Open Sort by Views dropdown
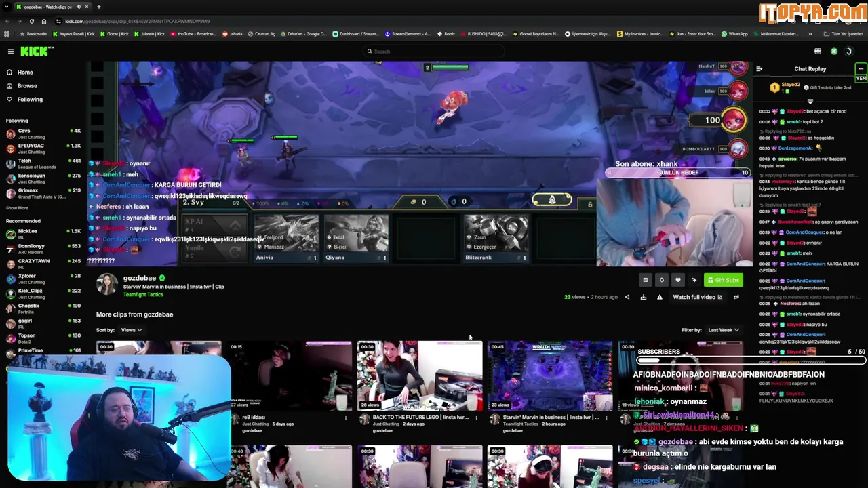868x488 pixels. [x=131, y=330]
